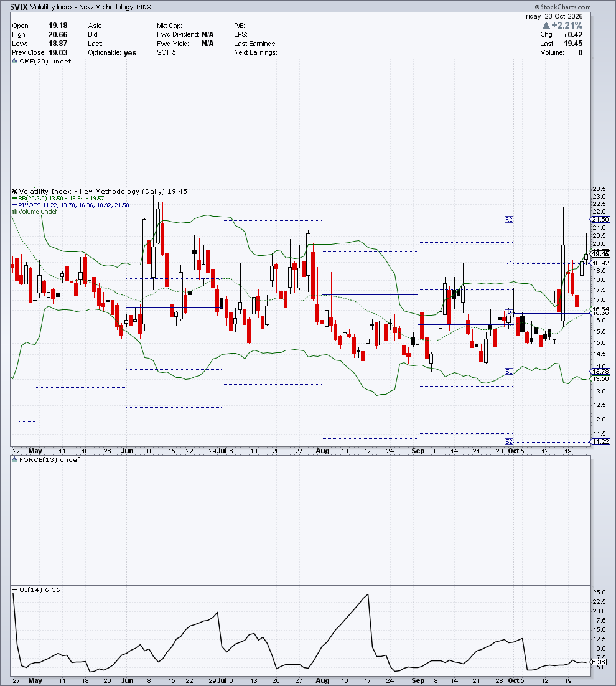Click the 18.92 price axis tag
This screenshot has width=616, height=686.
click(x=600, y=263)
